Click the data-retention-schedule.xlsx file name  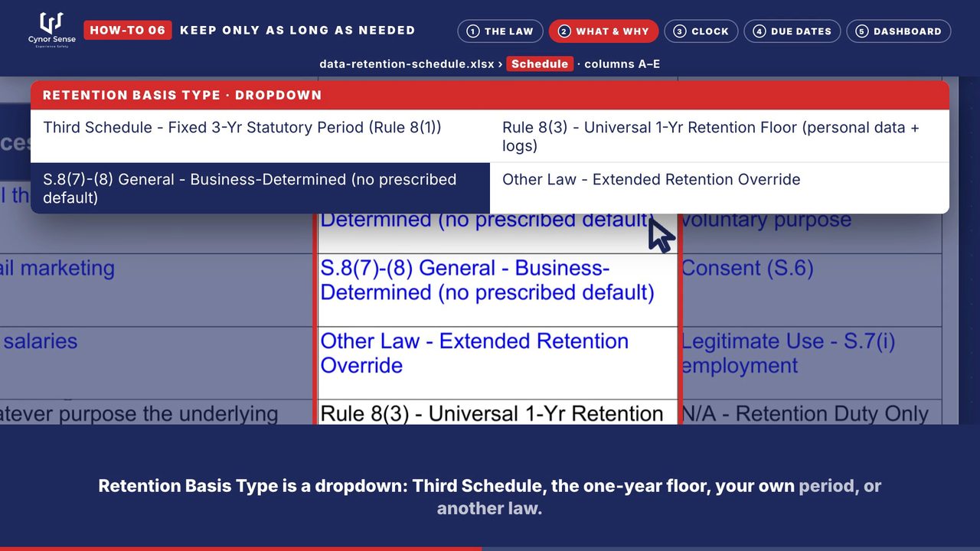click(407, 64)
